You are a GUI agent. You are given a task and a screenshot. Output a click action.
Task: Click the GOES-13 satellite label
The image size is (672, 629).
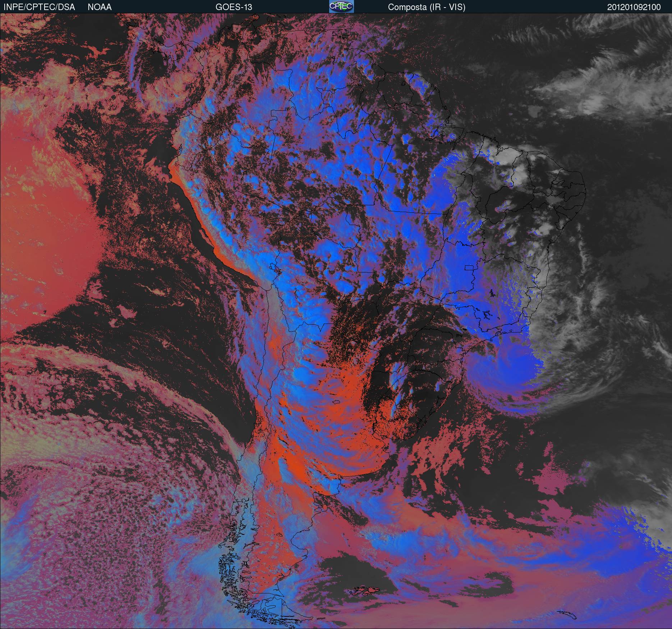[x=234, y=7]
